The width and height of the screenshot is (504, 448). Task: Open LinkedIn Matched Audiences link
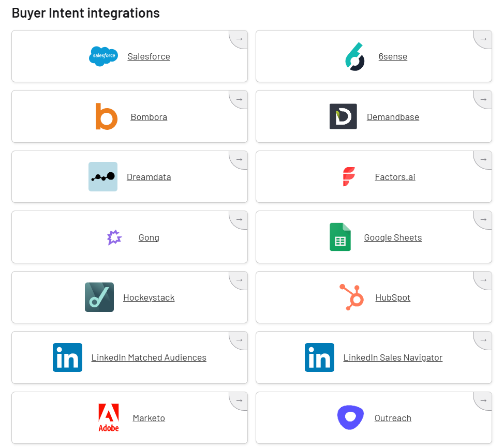(149, 357)
